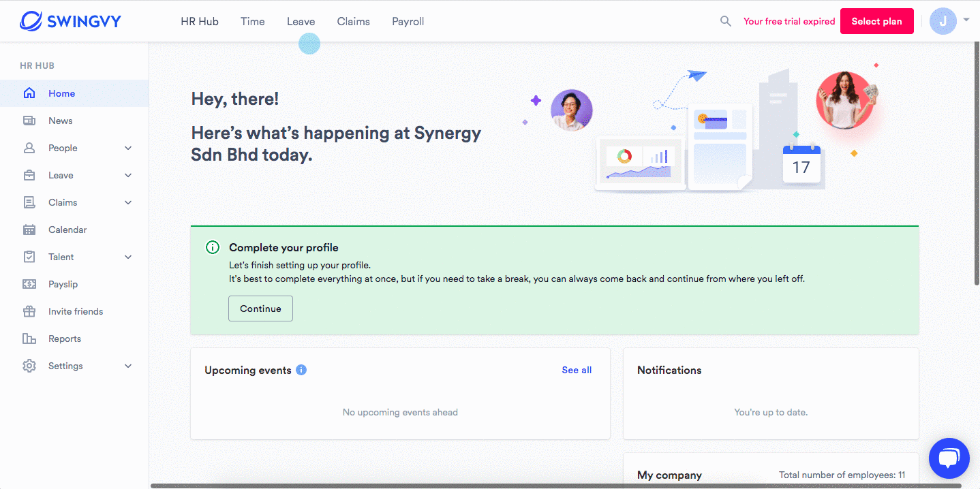Click the Upcoming events info icon
The width and height of the screenshot is (980, 489).
(301, 370)
